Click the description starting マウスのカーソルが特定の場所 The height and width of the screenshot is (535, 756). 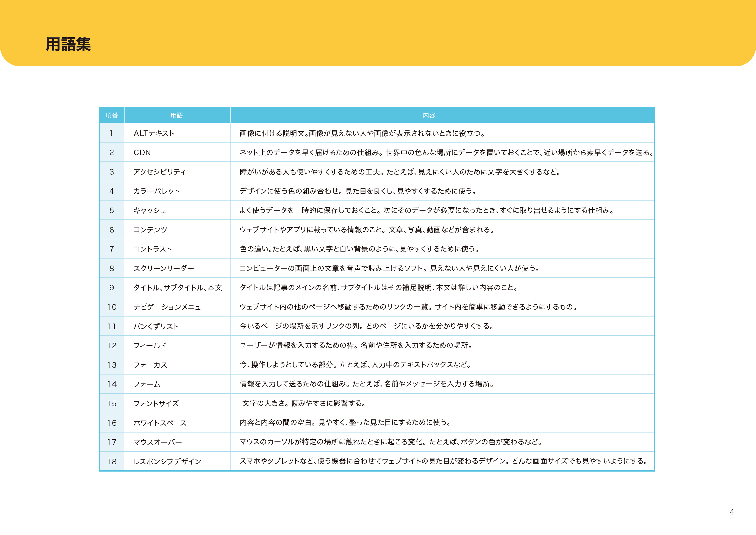tap(391, 442)
